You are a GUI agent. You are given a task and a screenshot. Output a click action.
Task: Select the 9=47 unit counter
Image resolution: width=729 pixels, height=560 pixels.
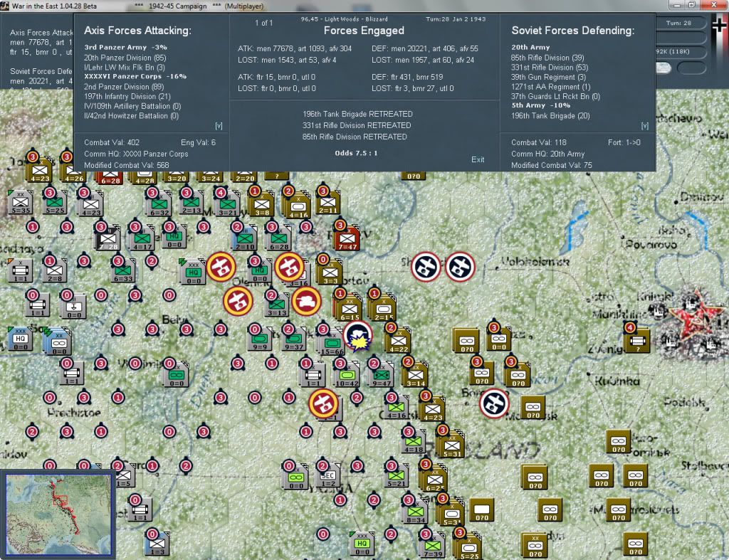tap(382, 376)
